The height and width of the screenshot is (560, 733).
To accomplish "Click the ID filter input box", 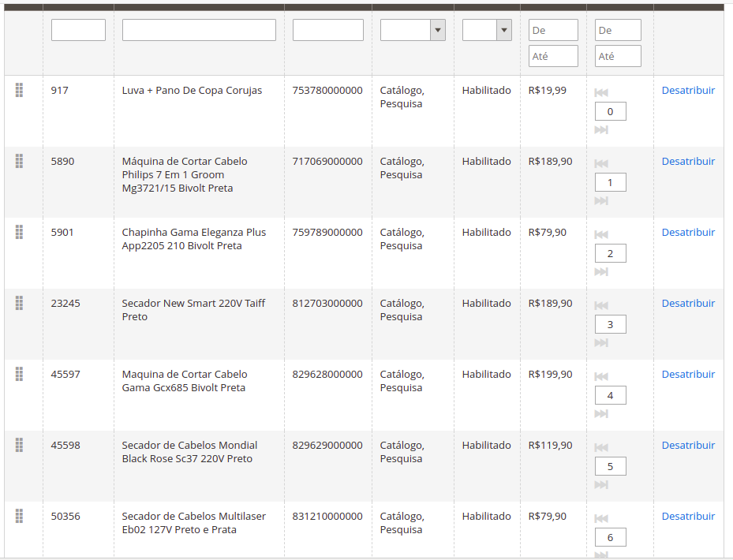I will click(78, 30).
